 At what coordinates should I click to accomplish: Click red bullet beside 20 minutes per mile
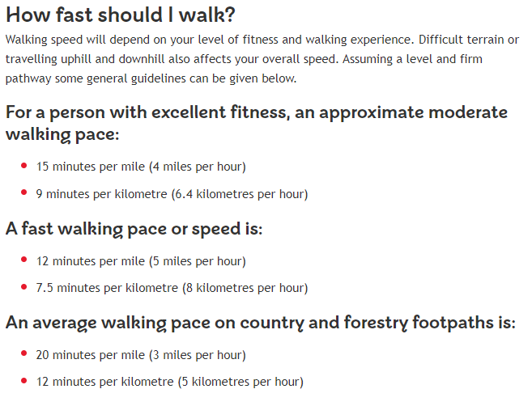pyautogui.click(x=23, y=353)
